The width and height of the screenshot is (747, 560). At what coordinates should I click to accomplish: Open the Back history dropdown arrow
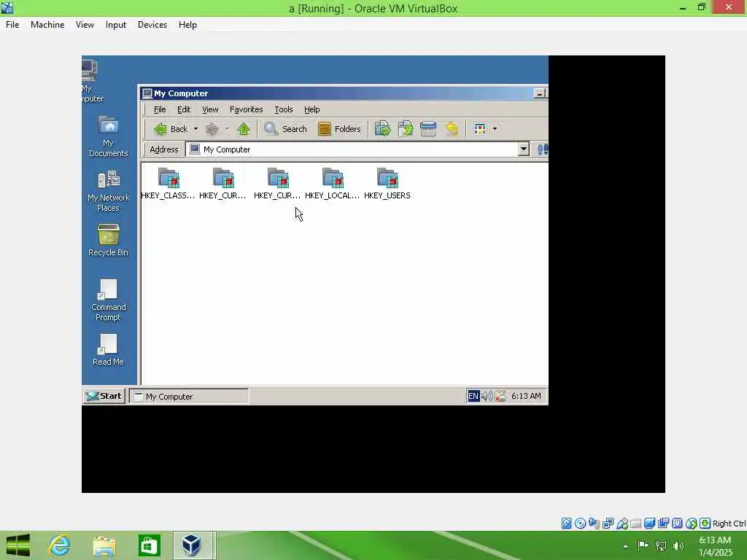[x=196, y=129]
